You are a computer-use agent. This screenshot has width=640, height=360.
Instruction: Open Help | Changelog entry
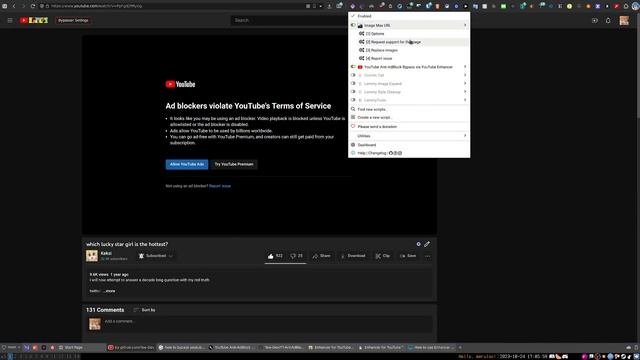[x=372, y=153]
